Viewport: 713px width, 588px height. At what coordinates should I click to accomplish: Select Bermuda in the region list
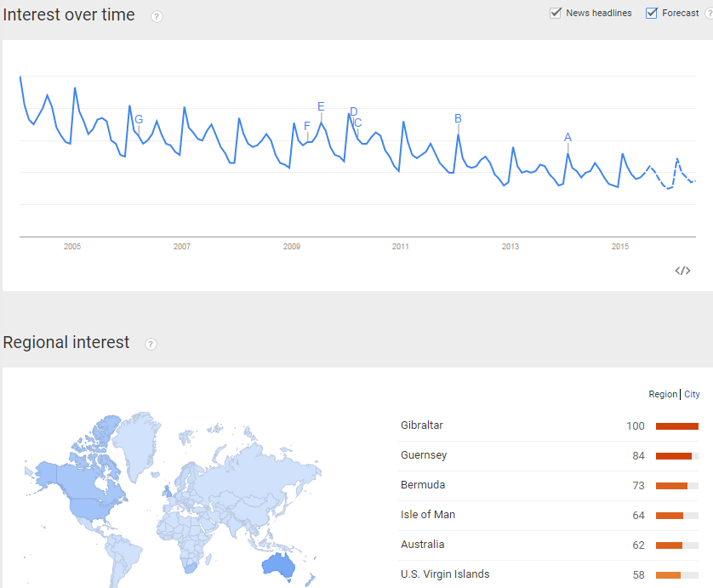[422, 485]
